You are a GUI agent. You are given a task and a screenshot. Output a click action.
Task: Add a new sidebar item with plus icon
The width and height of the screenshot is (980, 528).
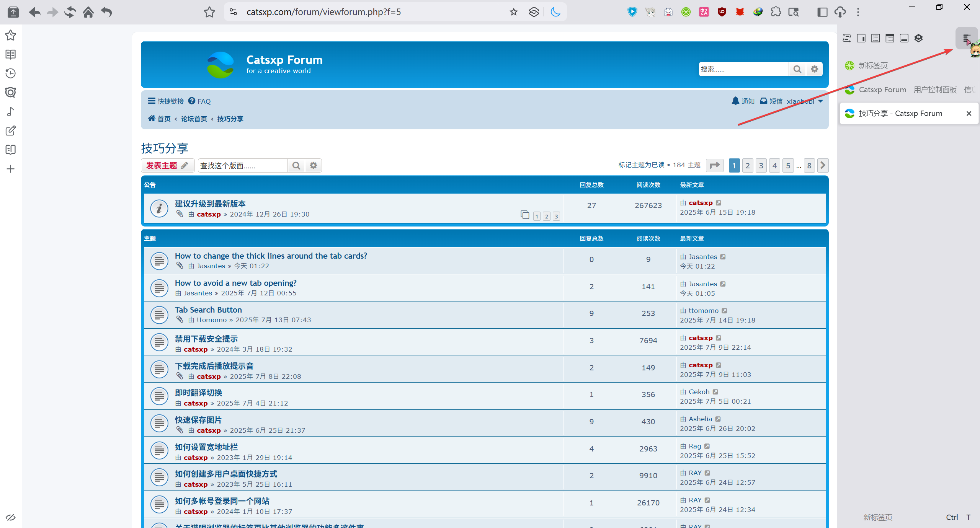[11, 169]
